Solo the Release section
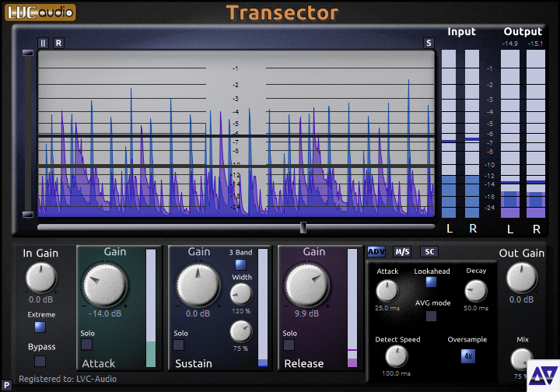This screenshot has height=392, width=560. point(289,345)
